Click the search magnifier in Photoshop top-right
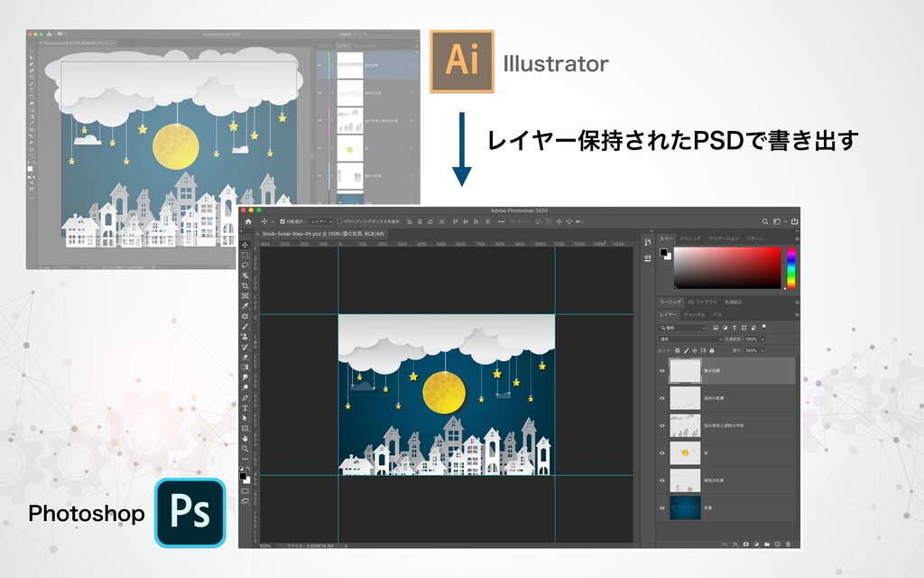 coord(765,222)
